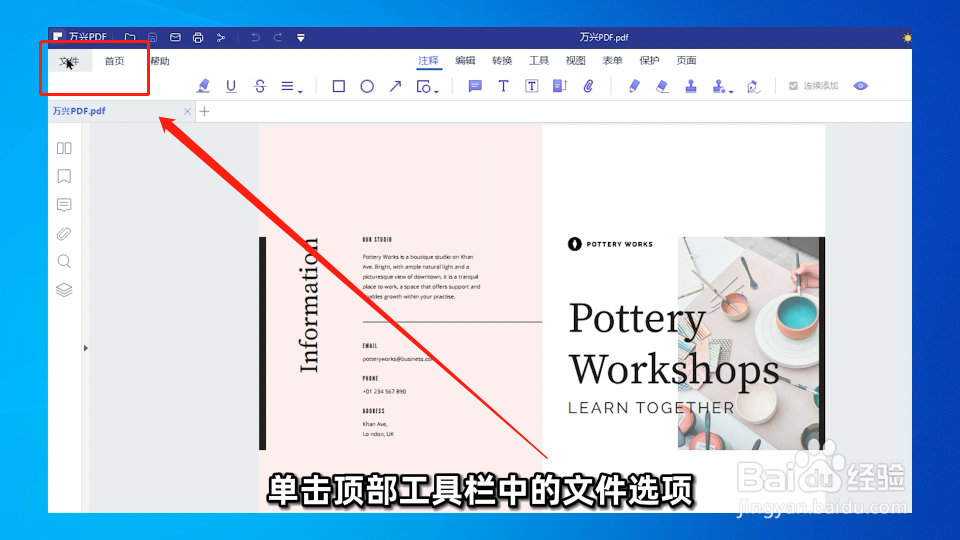960x540 pixels.
Task: Select the text box tool
Action: click(531, 86)
